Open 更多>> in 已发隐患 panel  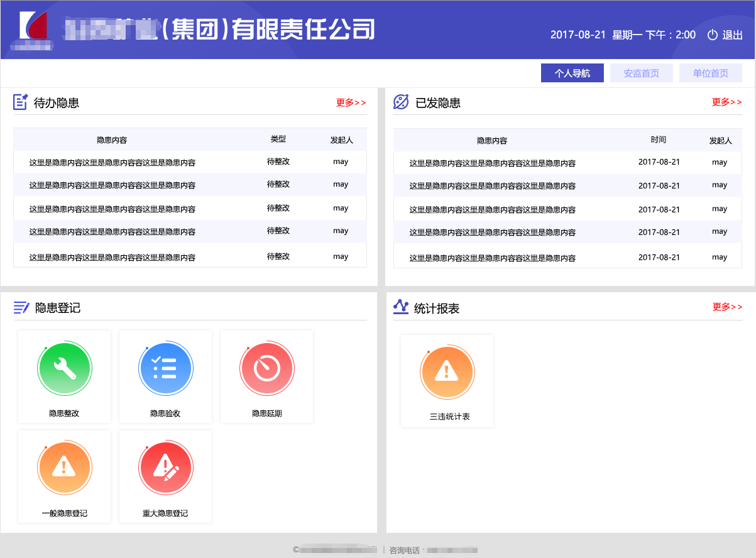point(726,102)
